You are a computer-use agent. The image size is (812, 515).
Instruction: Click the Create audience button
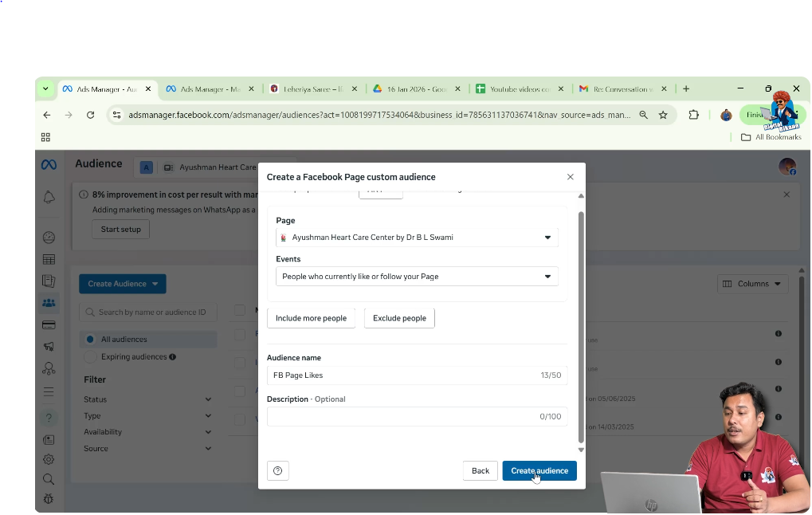point(539,470)
